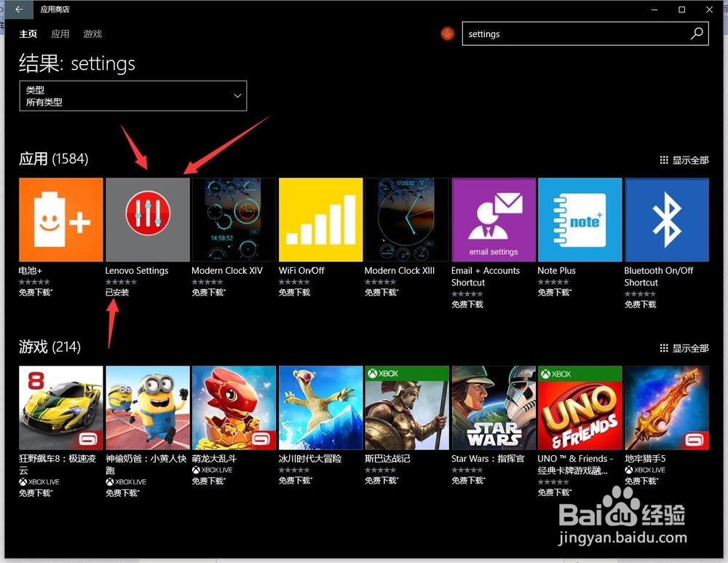Maximize the 应用商店 window
728x563 pixels.
click(681, 9)
